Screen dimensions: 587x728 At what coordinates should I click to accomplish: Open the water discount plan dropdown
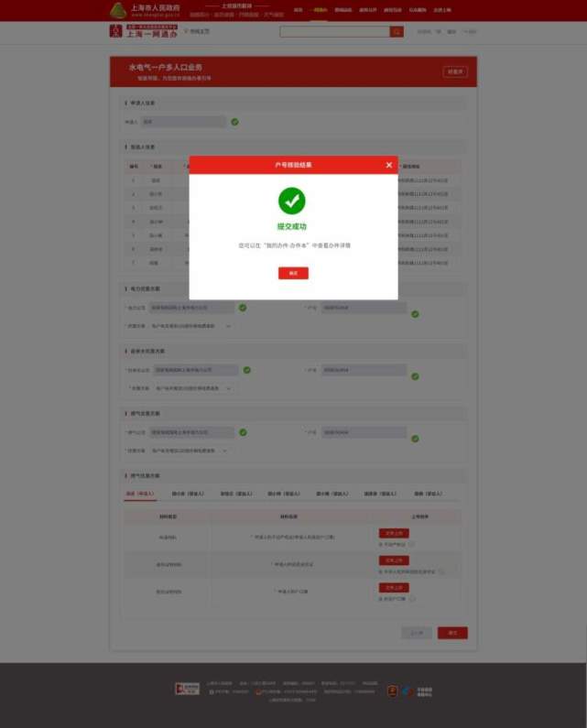point(193,388)
